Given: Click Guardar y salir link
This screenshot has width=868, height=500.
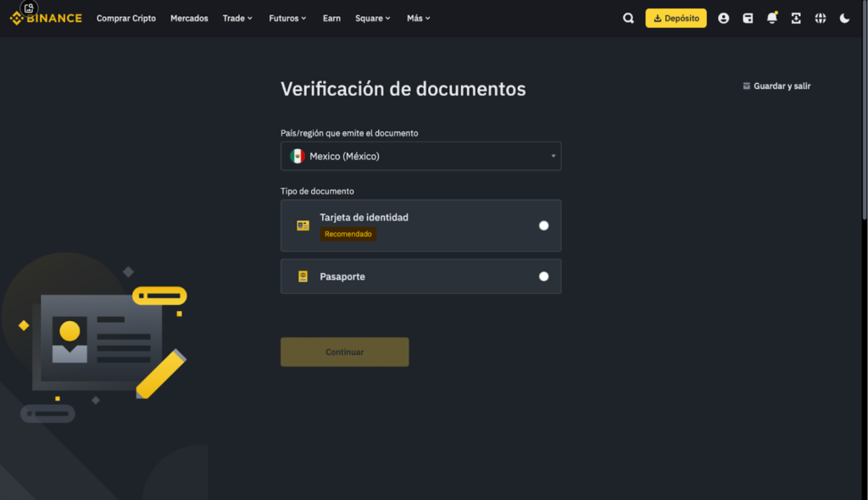Looking at the screenshot, I should point(776,86).
